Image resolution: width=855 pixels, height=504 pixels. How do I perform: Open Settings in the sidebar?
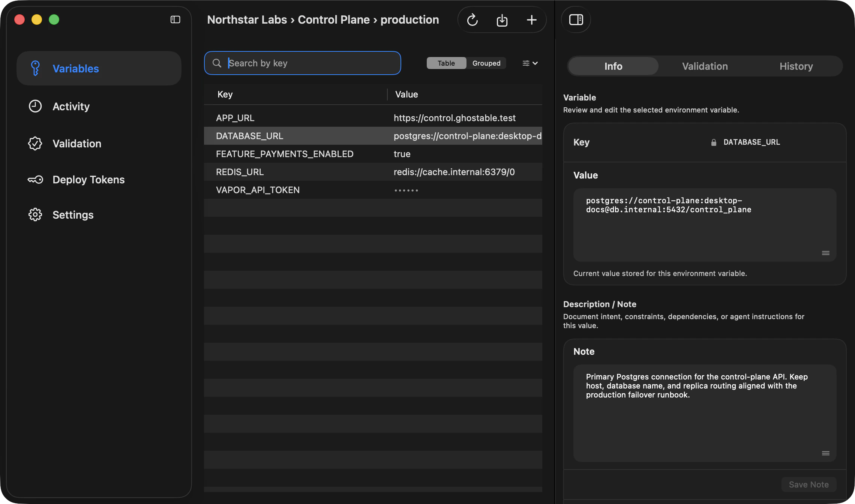73,215
